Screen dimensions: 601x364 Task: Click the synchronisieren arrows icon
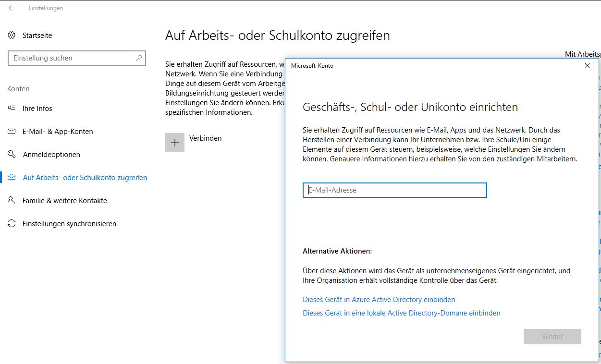coord(12,223)
